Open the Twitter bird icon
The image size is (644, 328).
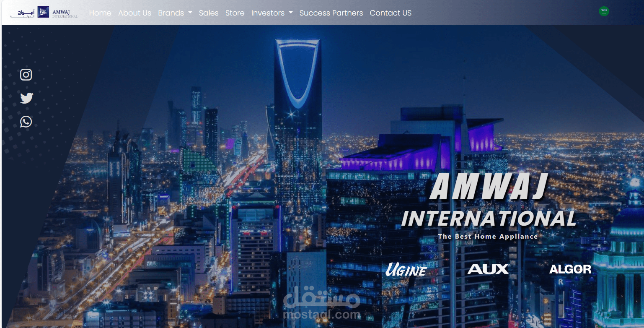coord(26,98)
